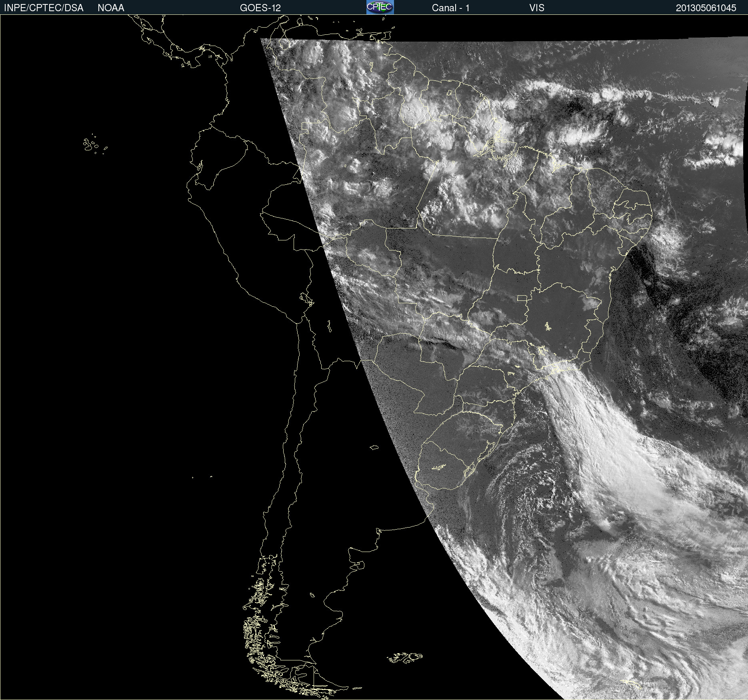
Task: Select the INPE/CPTEC/DSA header text
Action: coord(44,8)
